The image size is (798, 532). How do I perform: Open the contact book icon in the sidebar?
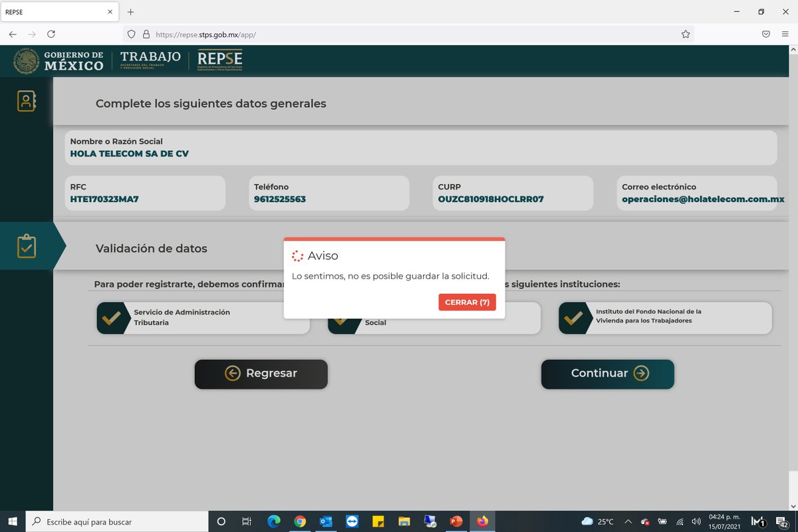tap(26, 101)
